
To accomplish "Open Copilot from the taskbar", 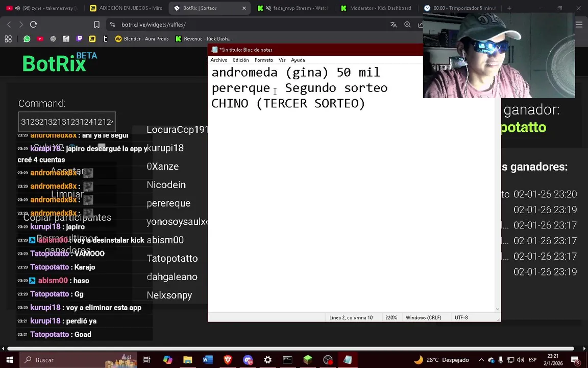I will click(x=167, y=360).
